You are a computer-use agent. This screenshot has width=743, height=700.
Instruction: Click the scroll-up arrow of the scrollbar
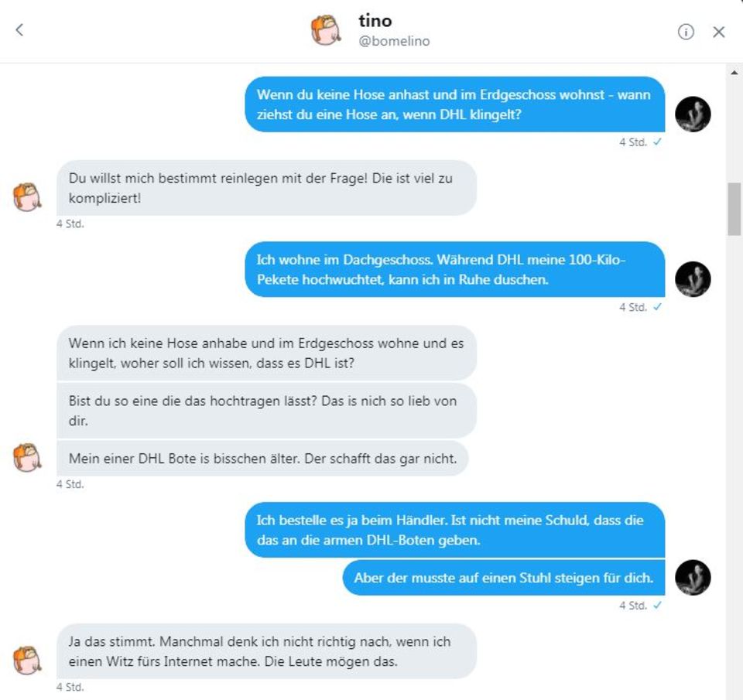point(734,72)
